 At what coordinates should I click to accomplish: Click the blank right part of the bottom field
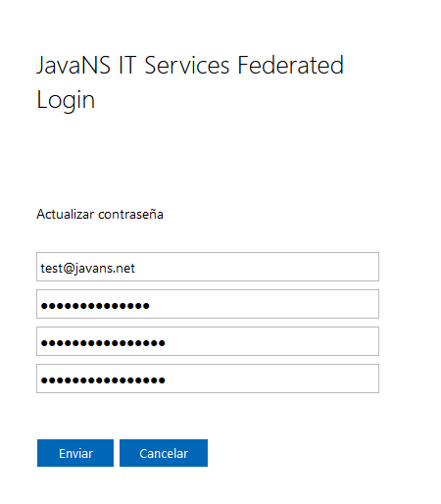274,378
